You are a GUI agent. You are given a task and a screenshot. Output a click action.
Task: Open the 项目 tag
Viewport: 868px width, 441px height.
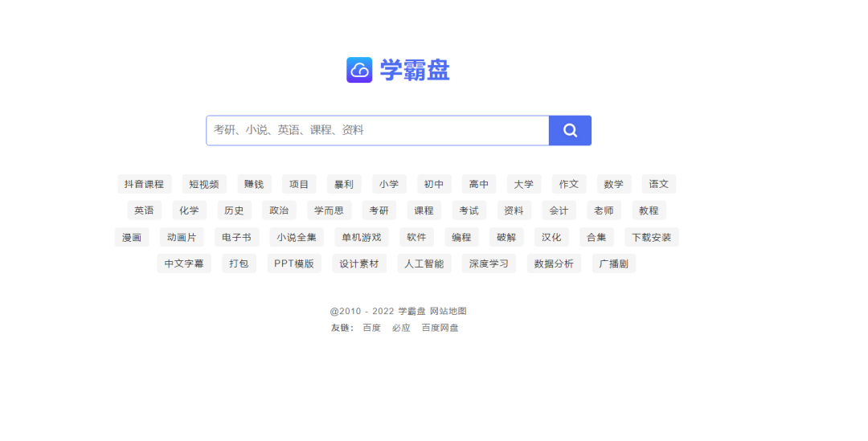[299, 184]
